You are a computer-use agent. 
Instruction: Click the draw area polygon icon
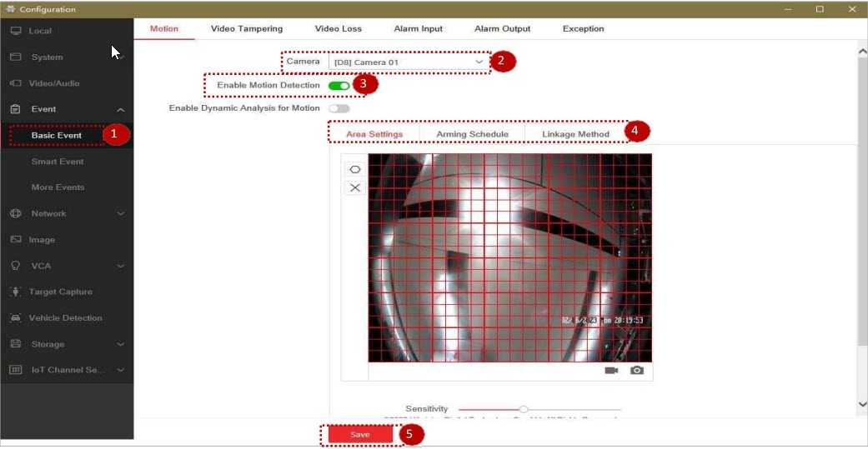(x=355, y=169)
